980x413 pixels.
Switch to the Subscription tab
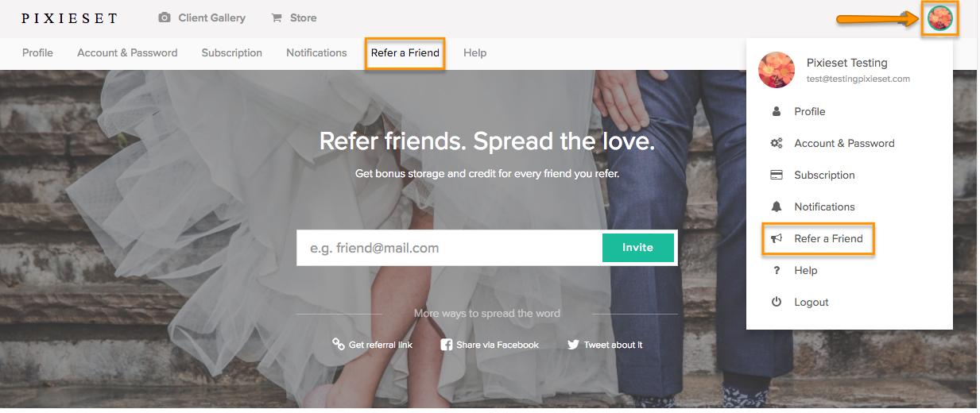231,52
